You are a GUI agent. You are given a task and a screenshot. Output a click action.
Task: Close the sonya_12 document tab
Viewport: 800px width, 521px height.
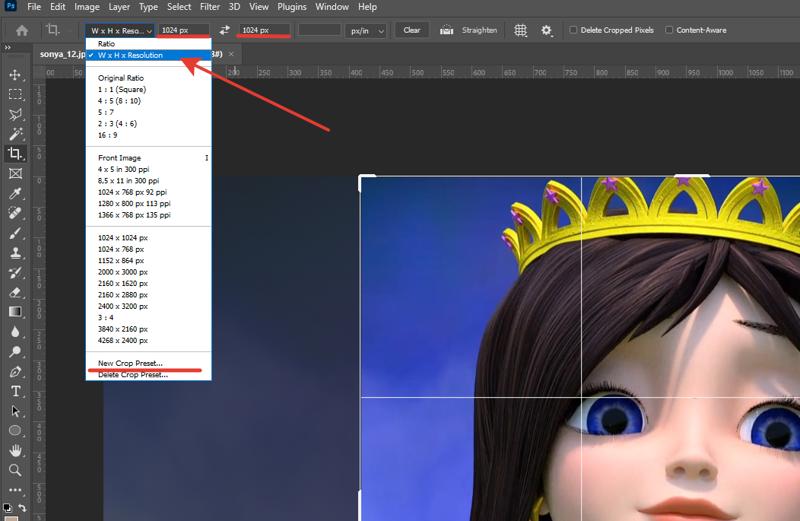tap(231, 54)
